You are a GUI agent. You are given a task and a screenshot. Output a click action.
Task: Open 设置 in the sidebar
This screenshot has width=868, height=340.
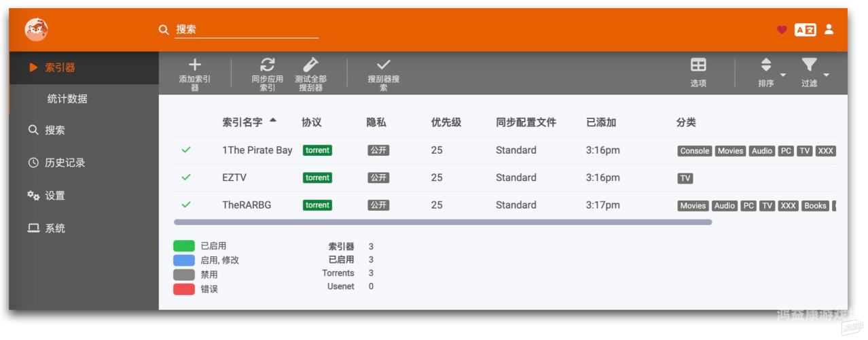(x=54, y=196)
